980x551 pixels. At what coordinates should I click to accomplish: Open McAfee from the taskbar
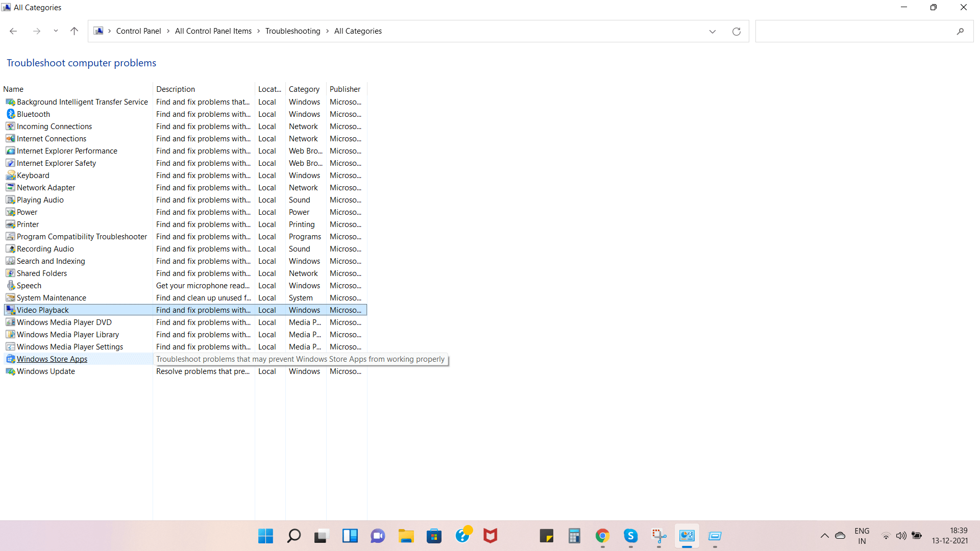490,536
